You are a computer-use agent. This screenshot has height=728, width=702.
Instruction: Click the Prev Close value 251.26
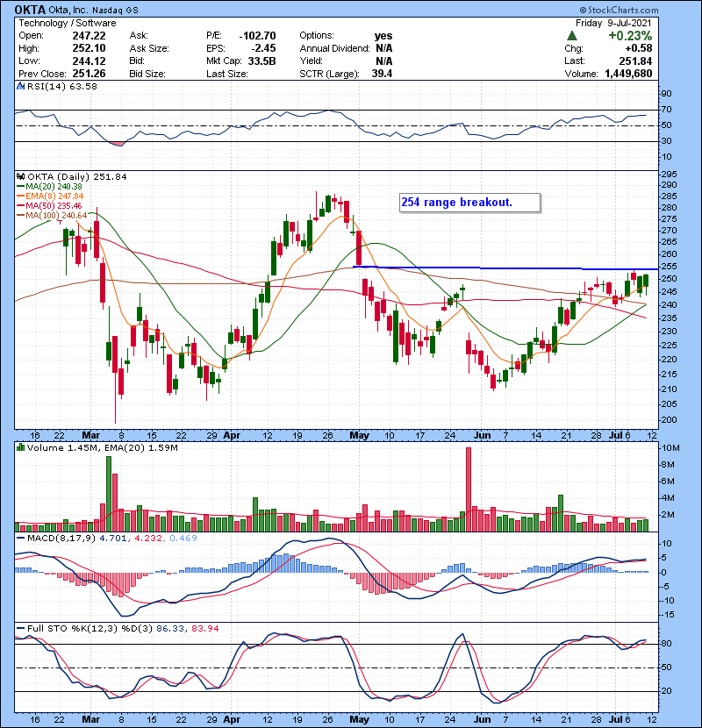[89, 74]
